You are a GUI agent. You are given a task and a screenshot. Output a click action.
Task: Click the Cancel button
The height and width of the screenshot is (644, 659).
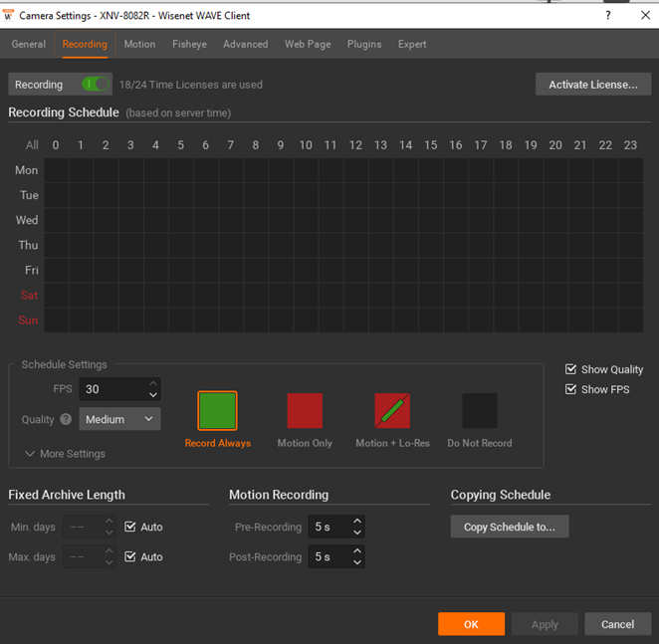[x=617, y=624]
